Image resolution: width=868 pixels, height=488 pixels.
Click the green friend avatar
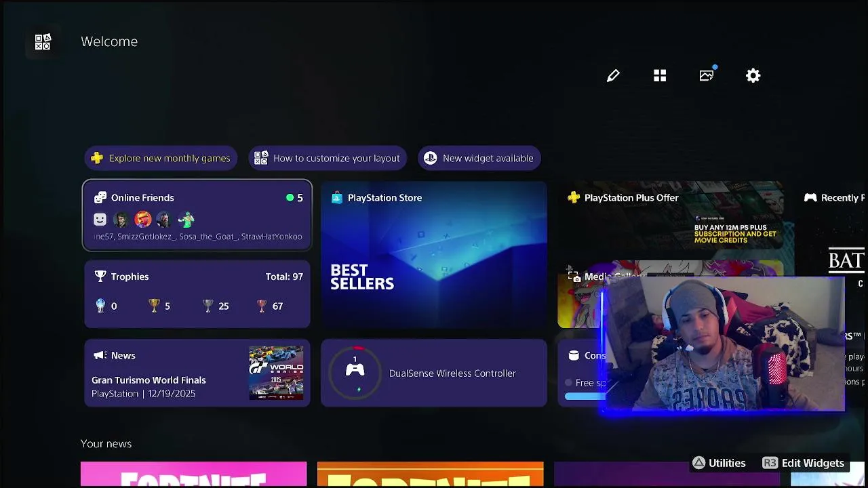pos(186,219)
